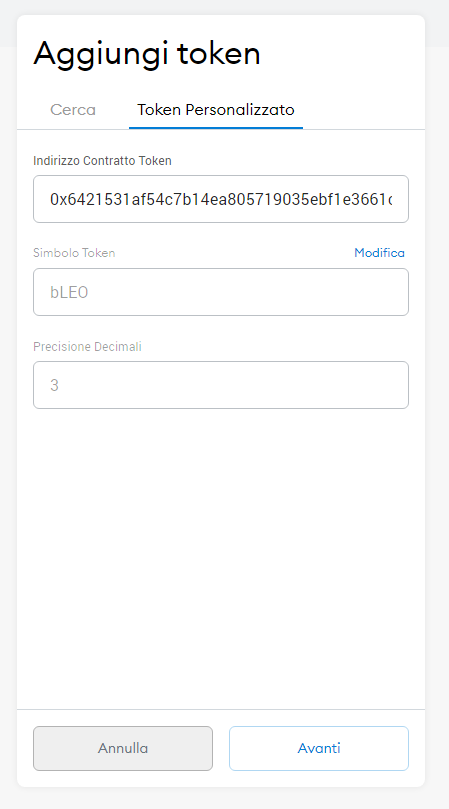Image resolution: width=449 pixels, height=809 pixels.
Task: Click the Aggiungi token heading
Action: [147, 55]
